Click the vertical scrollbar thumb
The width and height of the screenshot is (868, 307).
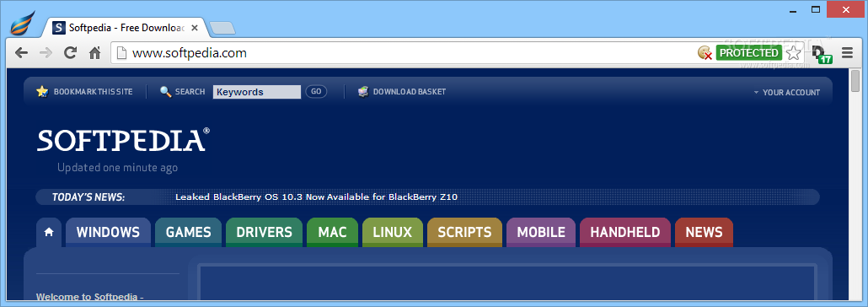(x=855, y=81)
